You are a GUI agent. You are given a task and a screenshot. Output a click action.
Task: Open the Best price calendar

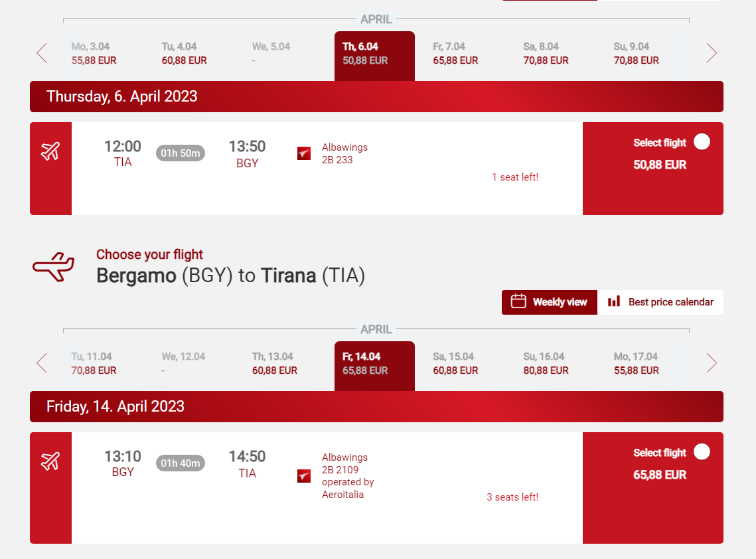(x=660, y=302)
